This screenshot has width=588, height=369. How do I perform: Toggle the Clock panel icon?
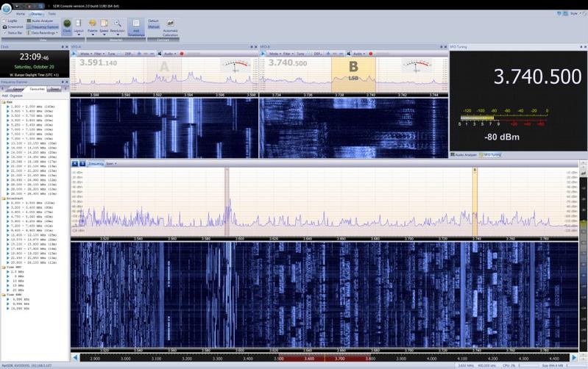[67, 26]
